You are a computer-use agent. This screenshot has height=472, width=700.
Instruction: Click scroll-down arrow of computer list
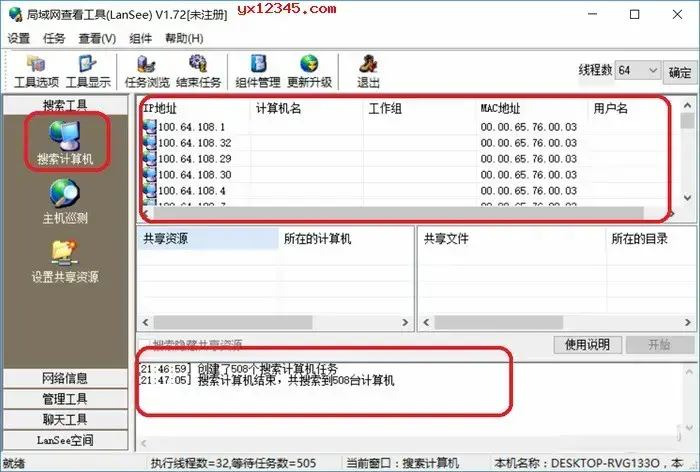click(688, 197)
